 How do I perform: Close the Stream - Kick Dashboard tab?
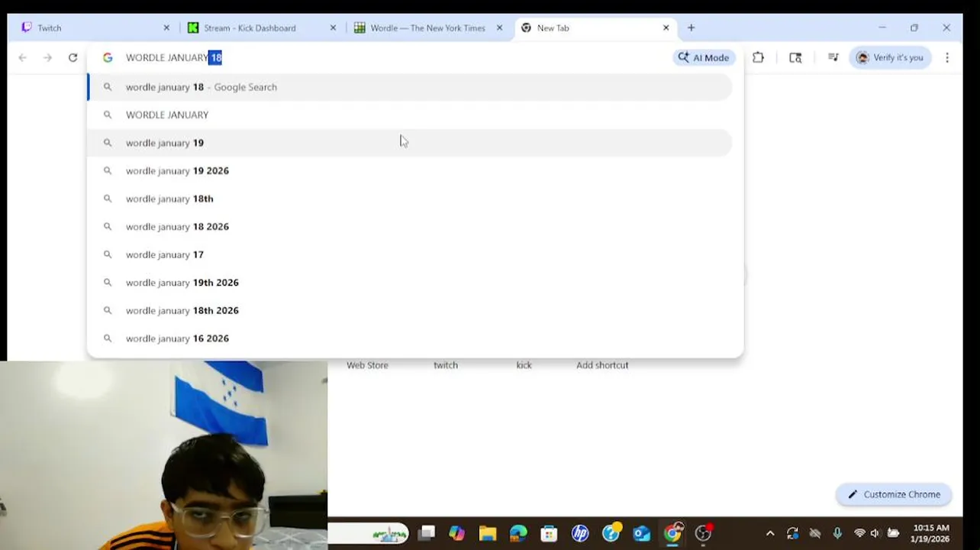pyautogui.click(x=333, y=27)
